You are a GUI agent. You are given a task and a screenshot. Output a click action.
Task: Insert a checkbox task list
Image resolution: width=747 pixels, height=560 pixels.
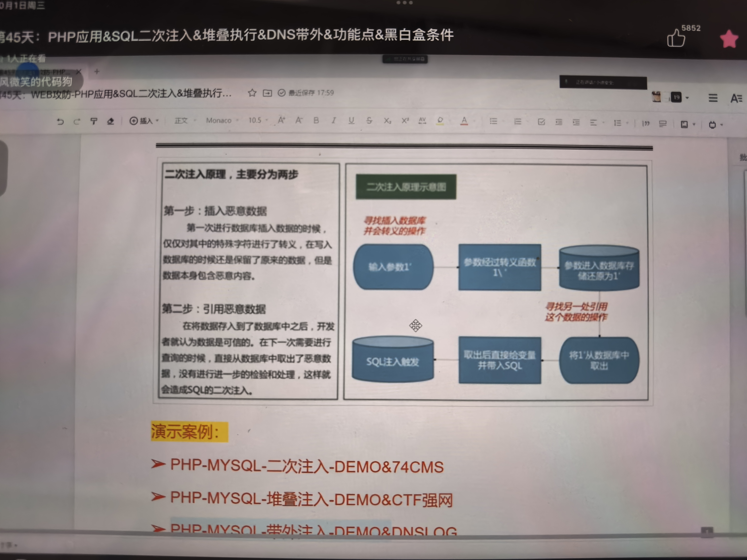click(x=541, y=122)
